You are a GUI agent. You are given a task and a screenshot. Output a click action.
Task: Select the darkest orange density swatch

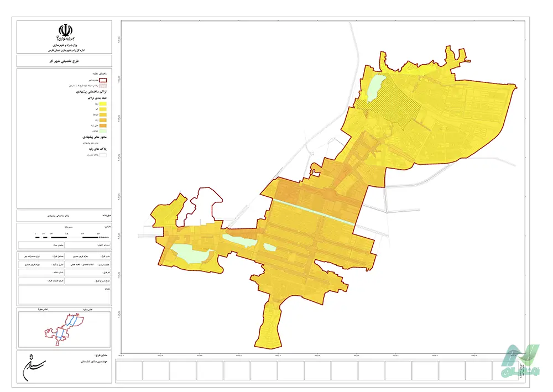coord(102,125)
